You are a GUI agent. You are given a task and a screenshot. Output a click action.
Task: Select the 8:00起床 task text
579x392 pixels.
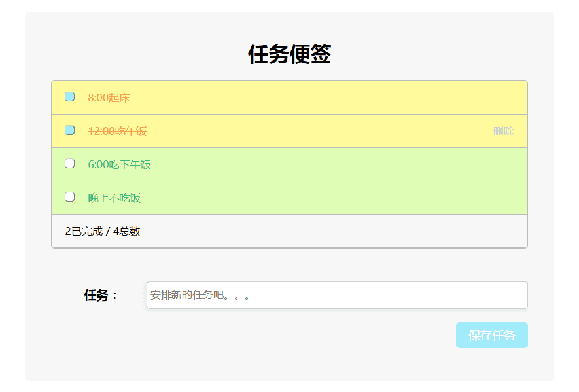point(109,98)
